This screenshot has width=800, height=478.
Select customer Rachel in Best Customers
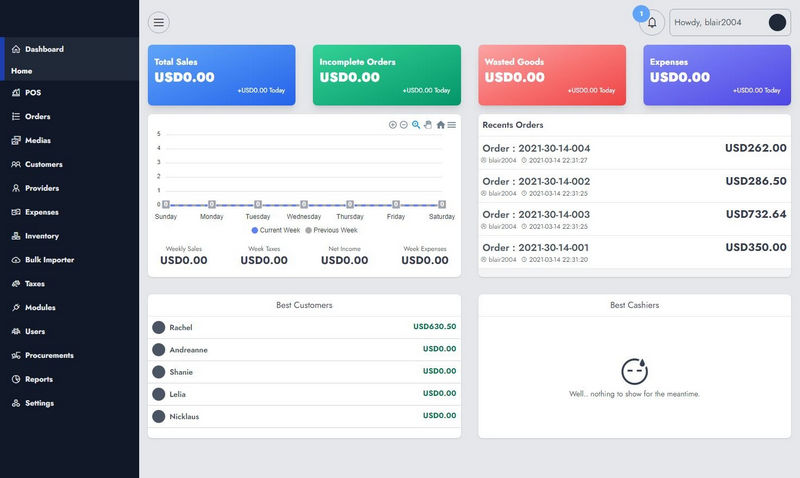(x=304, y=328)
